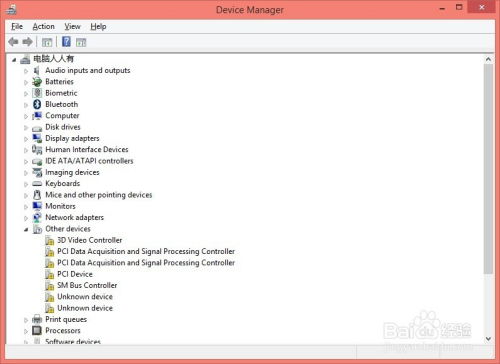Viewport: 500px width, 364px height.
Task: Expand Audio inputs and outputs
Action: pyautogui.click(x=26, y=71)
